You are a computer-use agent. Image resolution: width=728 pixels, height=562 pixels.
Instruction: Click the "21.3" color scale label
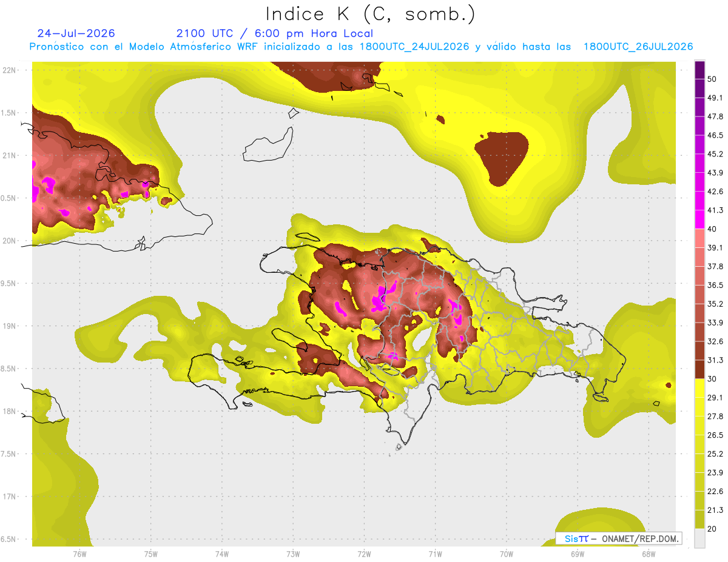pos(715,510)
